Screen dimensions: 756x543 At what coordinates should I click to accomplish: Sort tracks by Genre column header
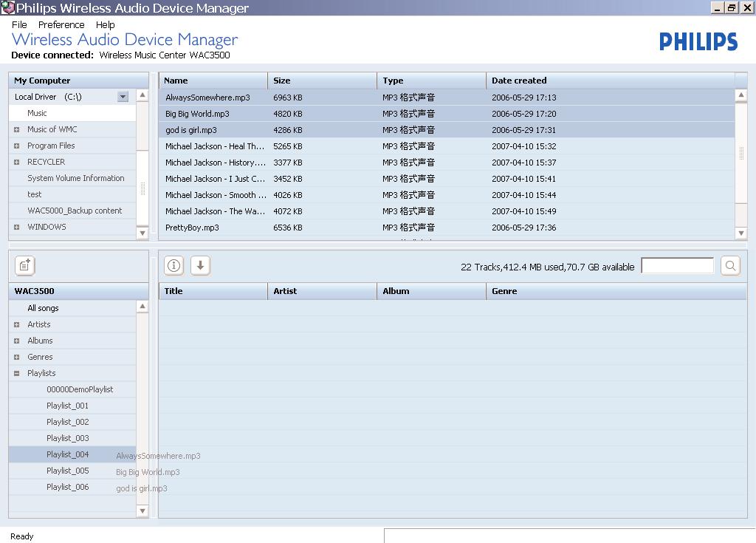(616, 291)
